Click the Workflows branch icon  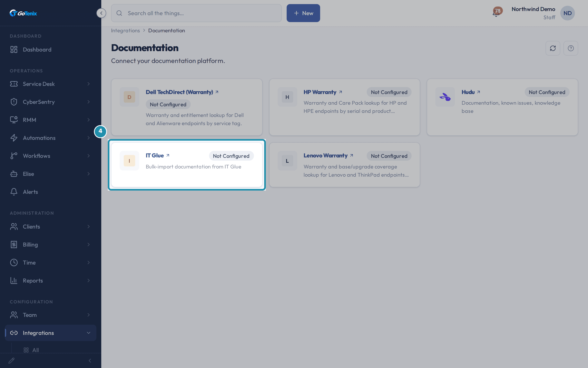(14, 156)
